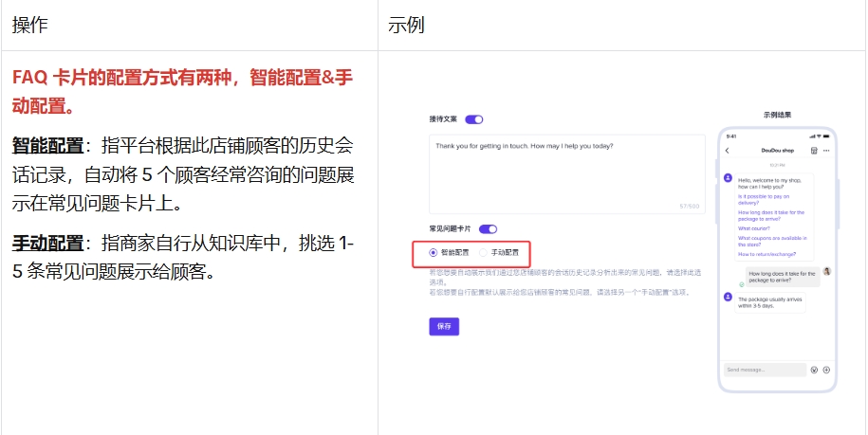Click the bot avatar beside welcome message
Image resolution: width=868 pixels, height=435 pixels.
coord(728,178)
